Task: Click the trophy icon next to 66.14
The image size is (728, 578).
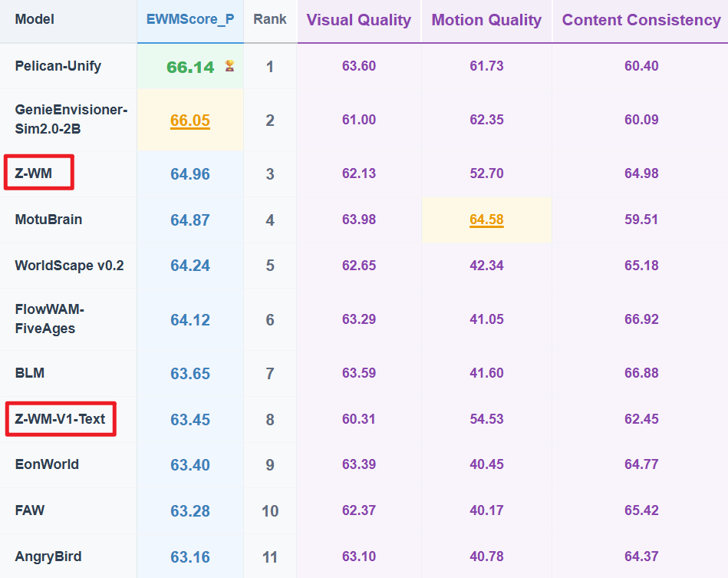Action: pos(229,66)
